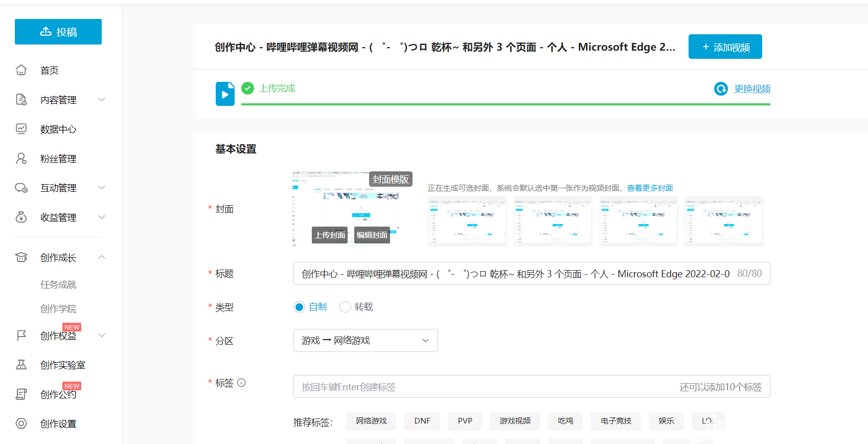This screenshot has height=444, width=868.
Task: Add the DNF recommended tag
Action: [x=422, y=421]
